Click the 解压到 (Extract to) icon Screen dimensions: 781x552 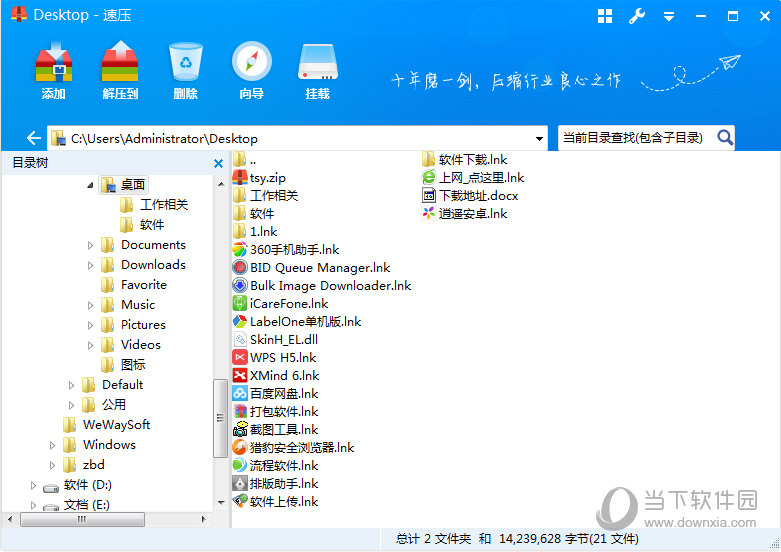(x=120, y=62)
